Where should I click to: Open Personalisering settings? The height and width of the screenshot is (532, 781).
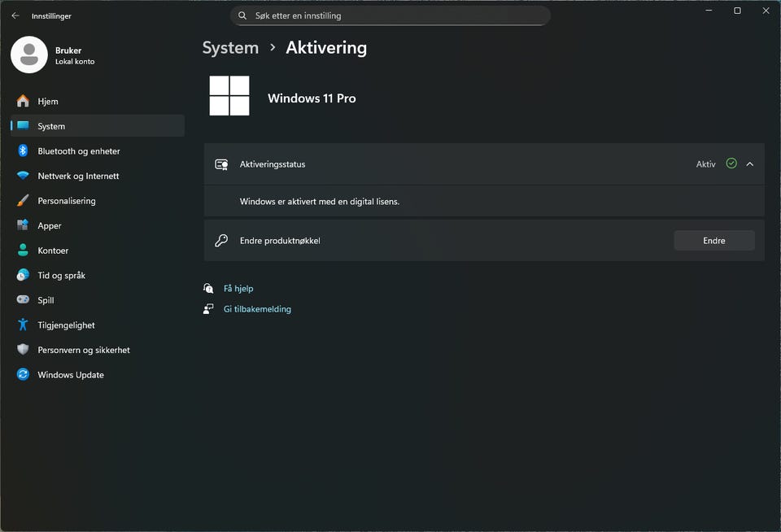pyautogui.click(x=98, y=201)
